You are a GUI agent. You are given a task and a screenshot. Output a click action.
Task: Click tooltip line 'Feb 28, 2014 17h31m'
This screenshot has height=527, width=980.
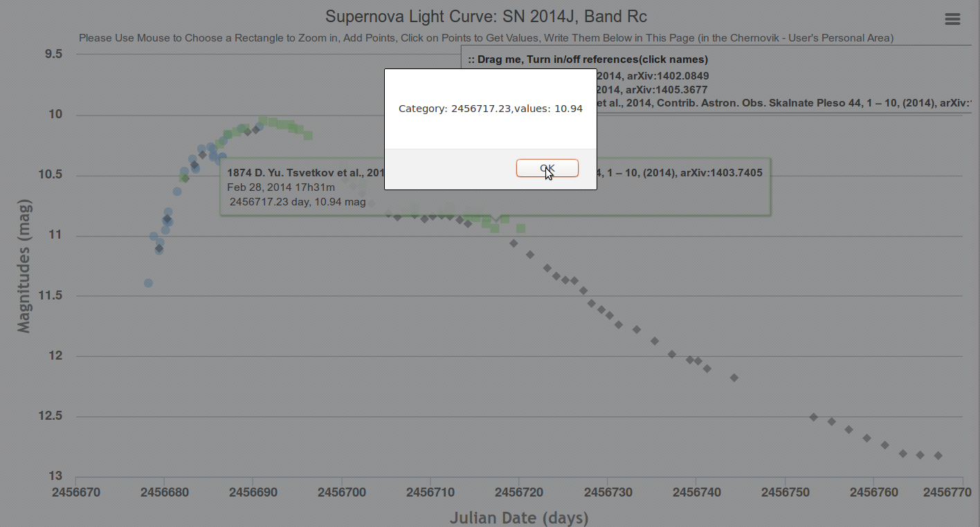tap(281, 187)
